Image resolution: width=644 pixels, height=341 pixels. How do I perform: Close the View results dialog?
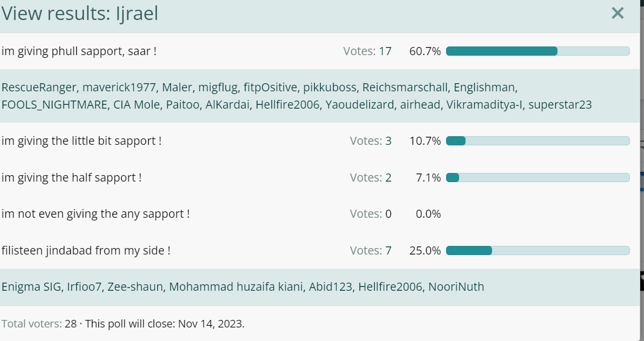coord(618,13)
